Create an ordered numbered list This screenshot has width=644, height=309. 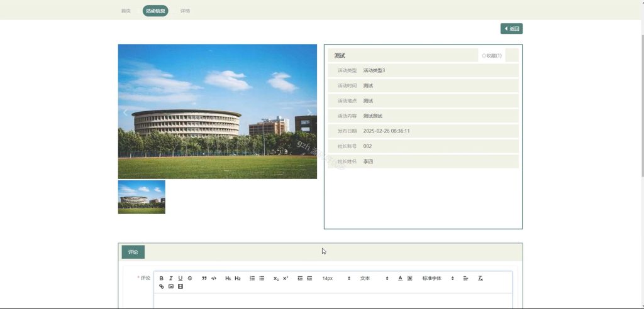[252, 278]
